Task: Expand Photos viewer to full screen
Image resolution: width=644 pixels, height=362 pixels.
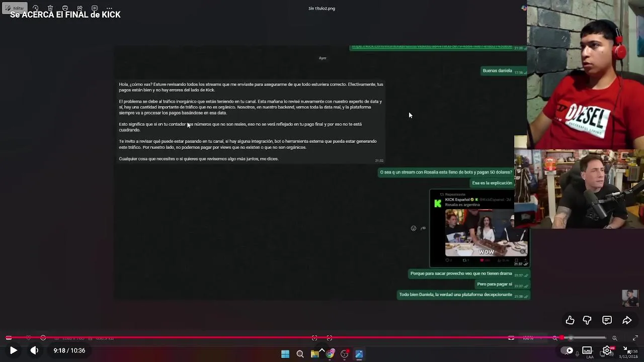Action: pos(635,338)
